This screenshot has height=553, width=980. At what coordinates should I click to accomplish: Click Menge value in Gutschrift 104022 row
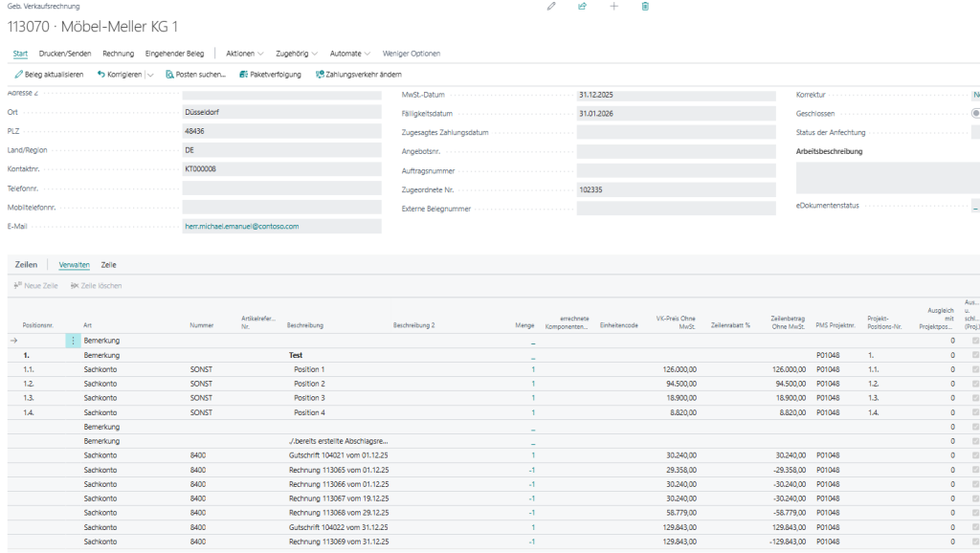533,527
